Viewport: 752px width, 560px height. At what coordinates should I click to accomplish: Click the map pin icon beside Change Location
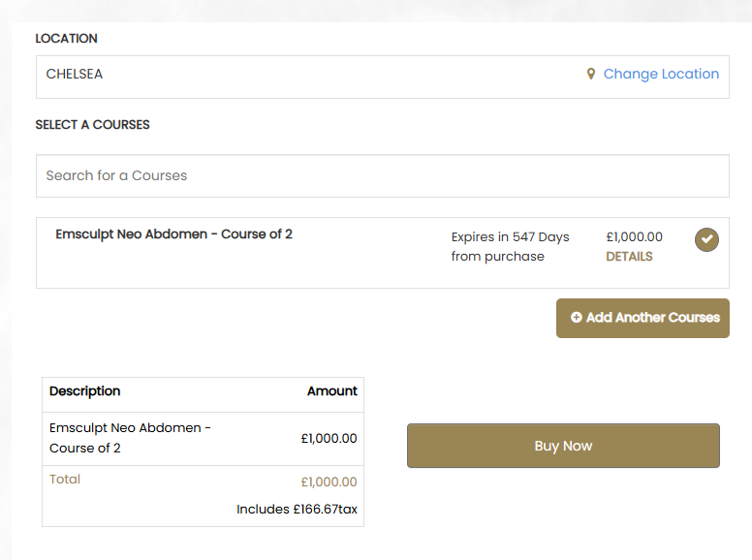pos(591,74)
